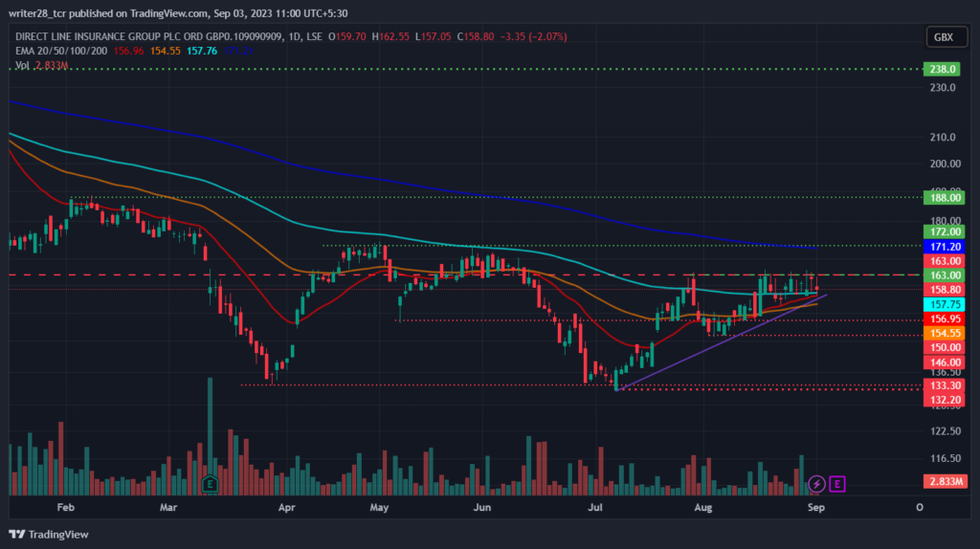Click the orange 154.55 price axis label

coord(945,333)
